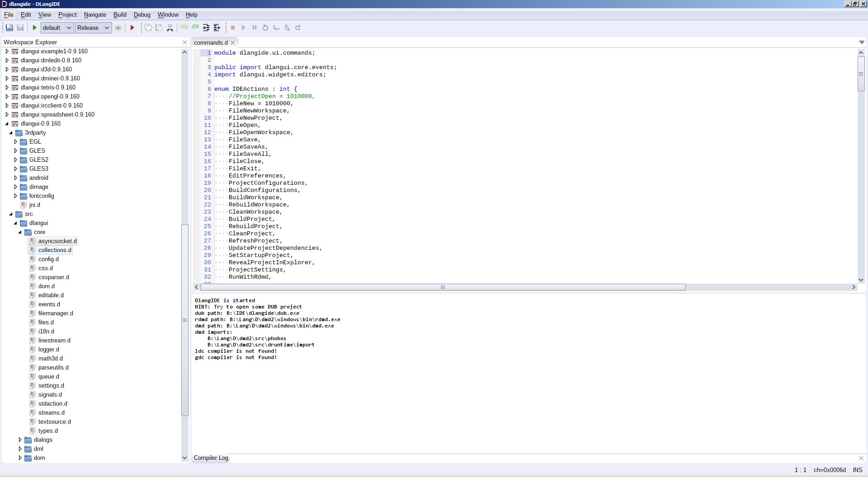
Task: Open the Window menu
Action: (168, 14)
